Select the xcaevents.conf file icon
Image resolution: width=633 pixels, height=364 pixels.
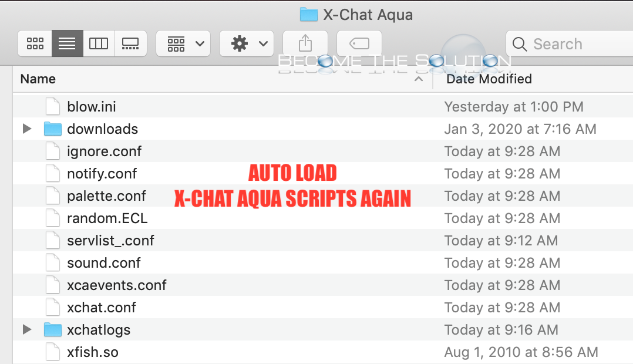[53, 285]
